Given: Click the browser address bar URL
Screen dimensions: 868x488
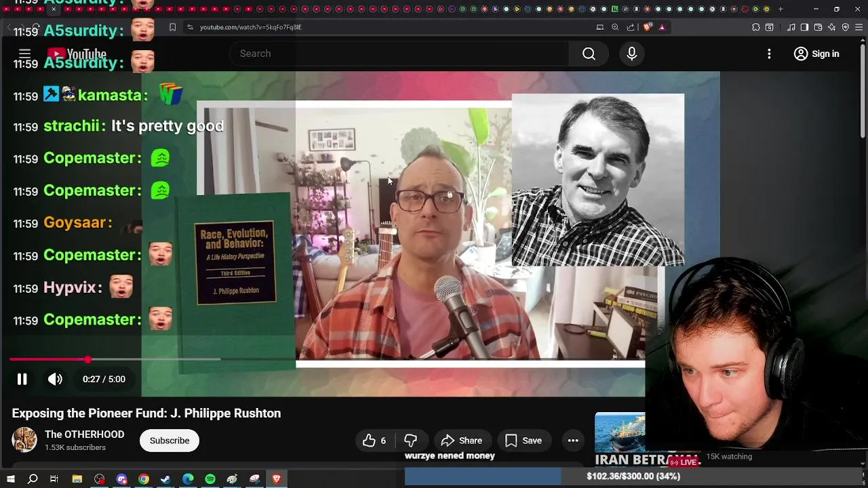Looking at the screenshot, I should click(251, 27).
